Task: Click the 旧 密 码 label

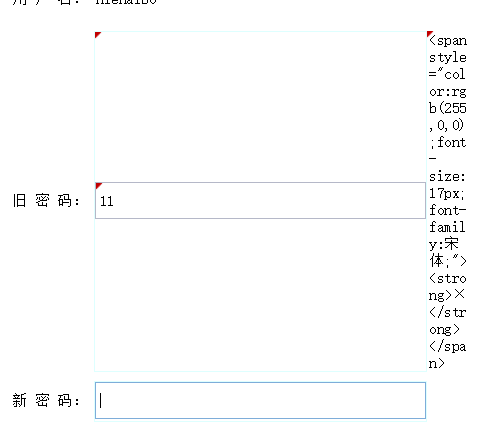Action: (46, 201)
